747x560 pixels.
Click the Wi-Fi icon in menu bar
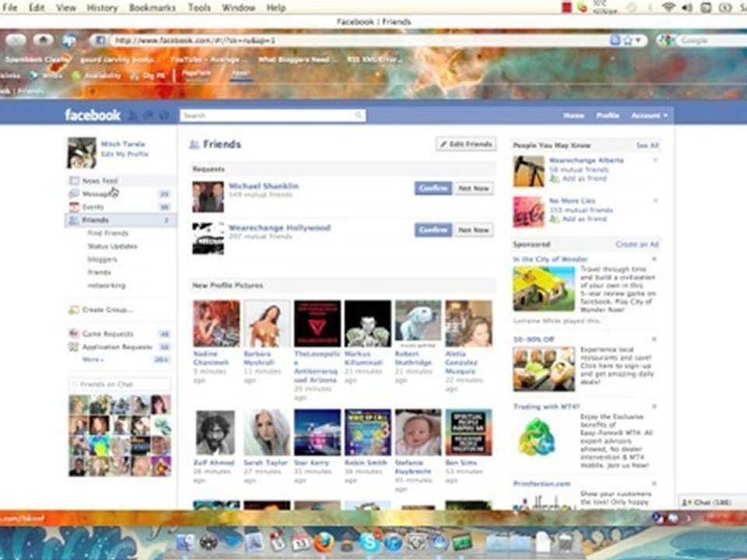(x=668, y=7)
